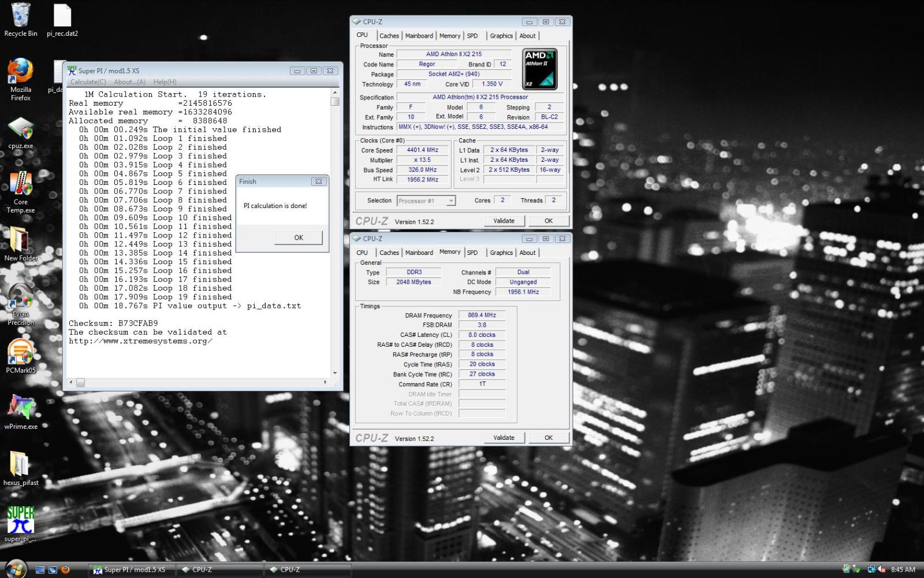Click OK in lower CPU-Z window

point(549,438)
